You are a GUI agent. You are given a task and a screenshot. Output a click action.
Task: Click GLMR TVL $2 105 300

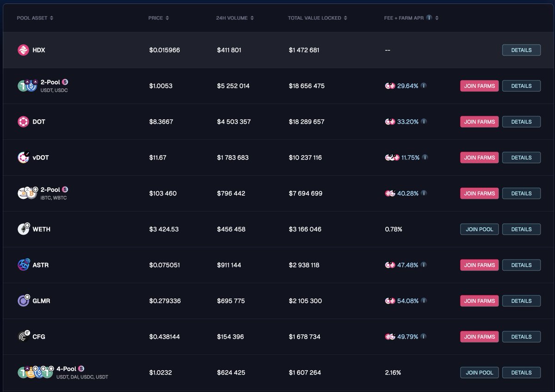pyautogui.click(x=305, y=301)
